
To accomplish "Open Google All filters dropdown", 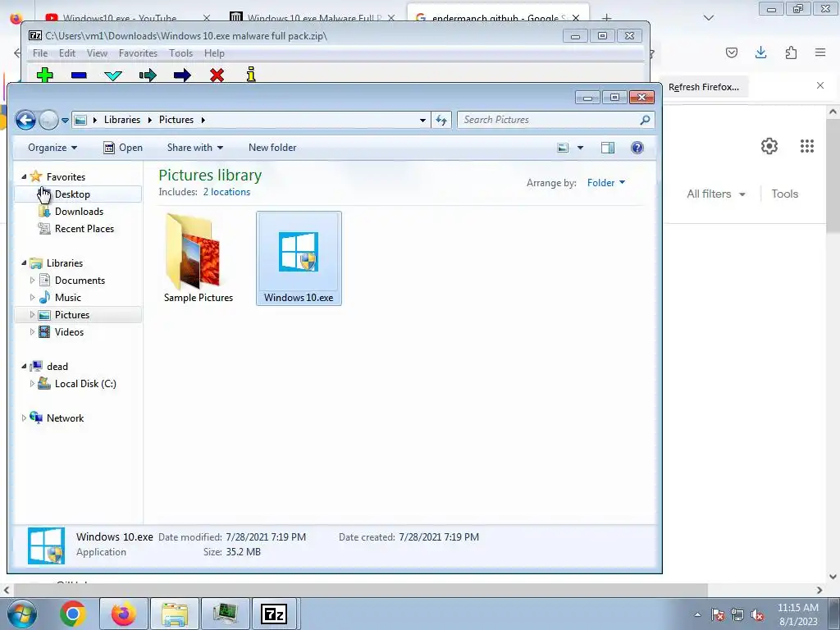I will tap(715, 194).
